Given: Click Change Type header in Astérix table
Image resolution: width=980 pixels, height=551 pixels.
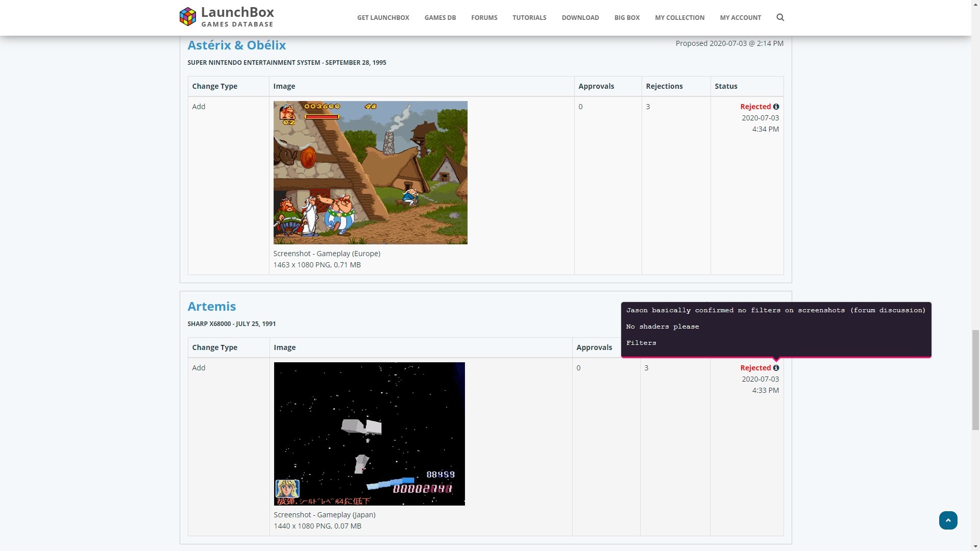Looking at the screenshot, I should click(214, 86).
